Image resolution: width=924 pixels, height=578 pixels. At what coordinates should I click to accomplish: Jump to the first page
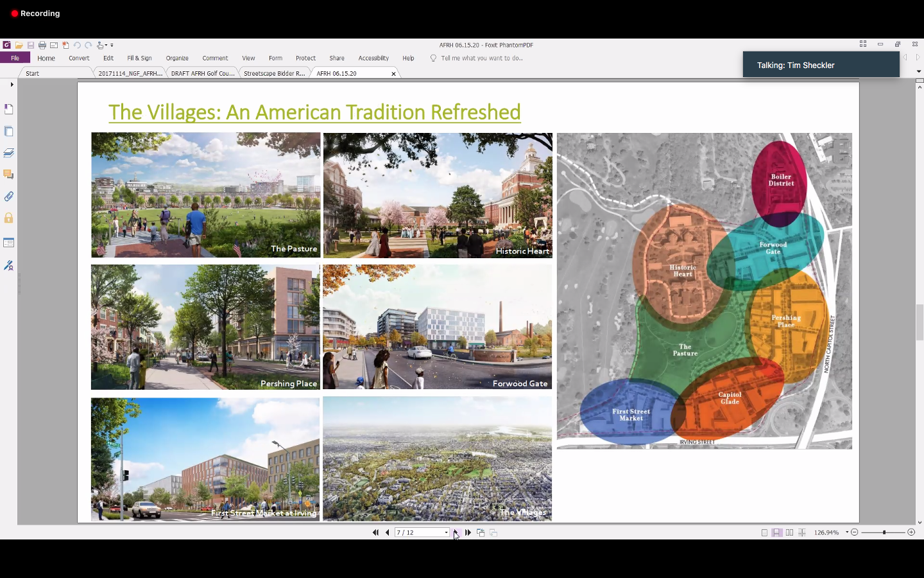tap(375, 532)
